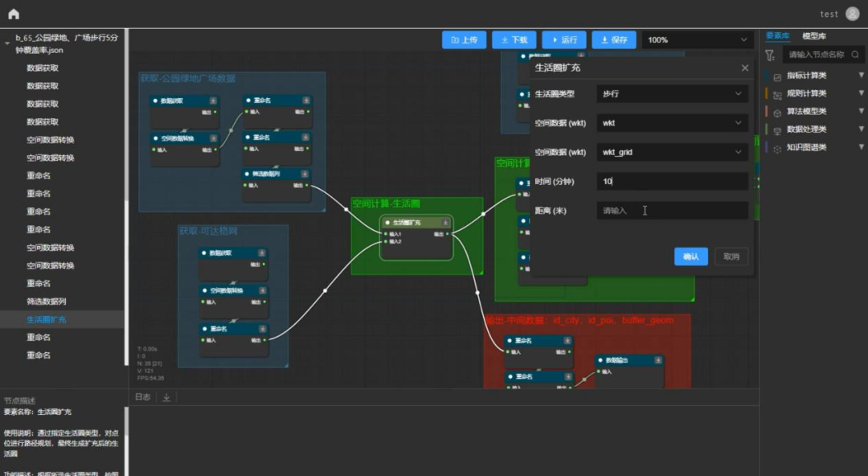
Task: Click the 空间计算-生活圈 group title
Action: pos(386,204)
